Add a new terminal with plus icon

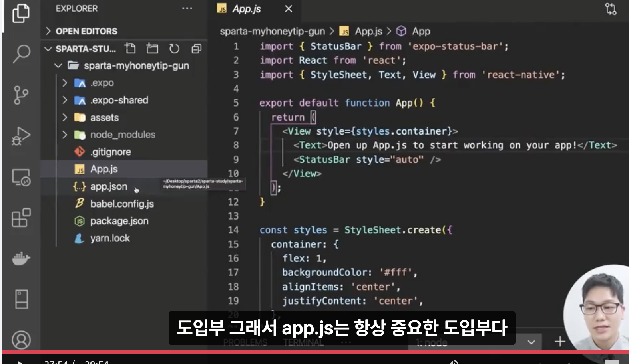560,341
